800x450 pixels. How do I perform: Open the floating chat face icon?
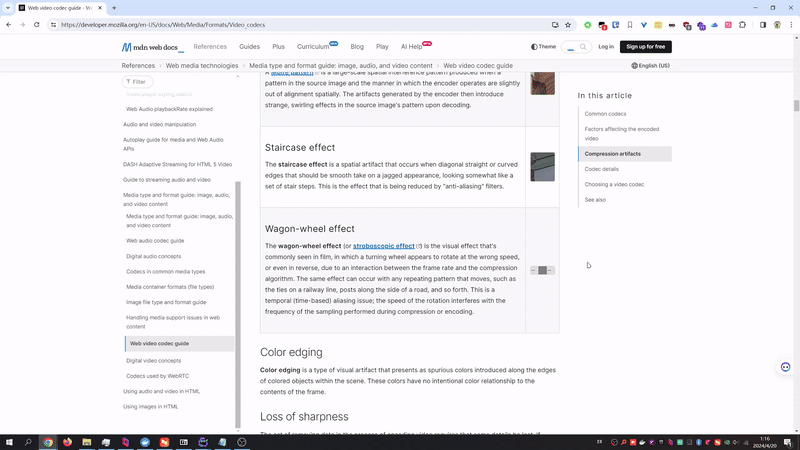point(786,368)
